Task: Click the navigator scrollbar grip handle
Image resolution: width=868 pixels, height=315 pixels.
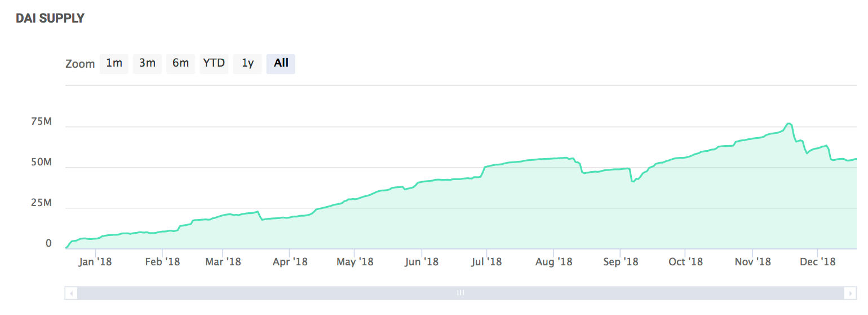Action: point(460,293)
